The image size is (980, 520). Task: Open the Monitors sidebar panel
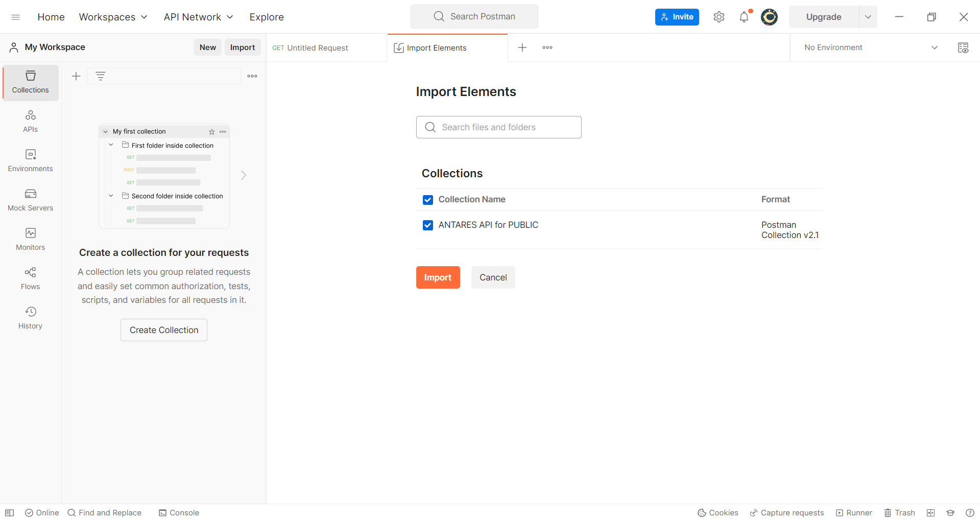31,239
